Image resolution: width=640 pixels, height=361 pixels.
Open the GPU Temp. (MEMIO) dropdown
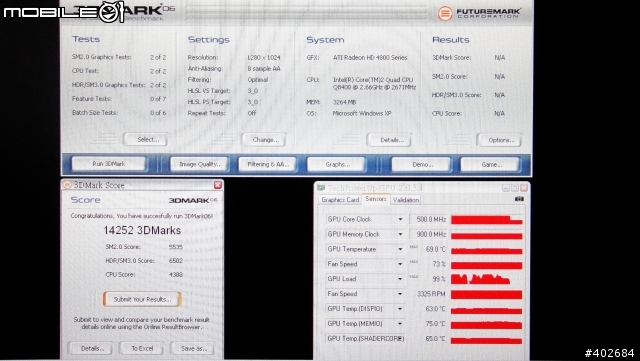point(400,324)
